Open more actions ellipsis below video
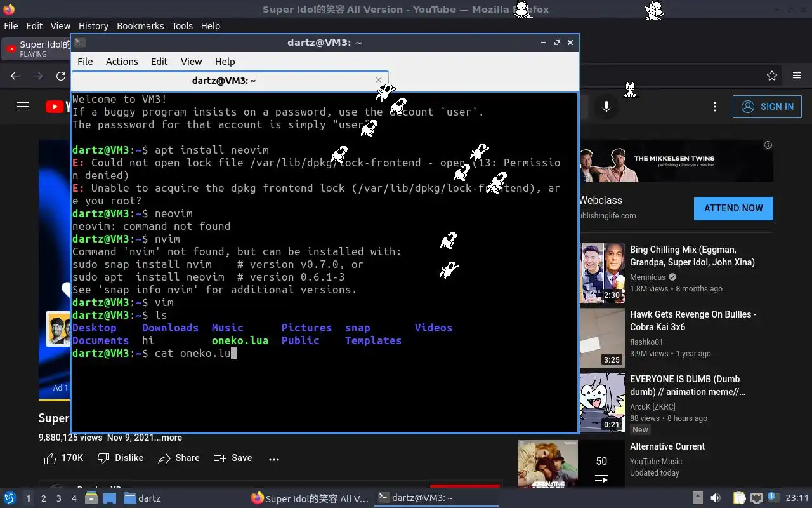812x508 pixels. coord(274,458)
